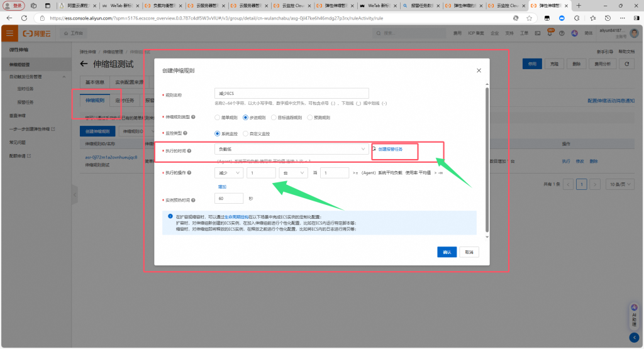
Task: Close the 创建伸缩规则 dialog with the X
Action: (x=479, y=70)
